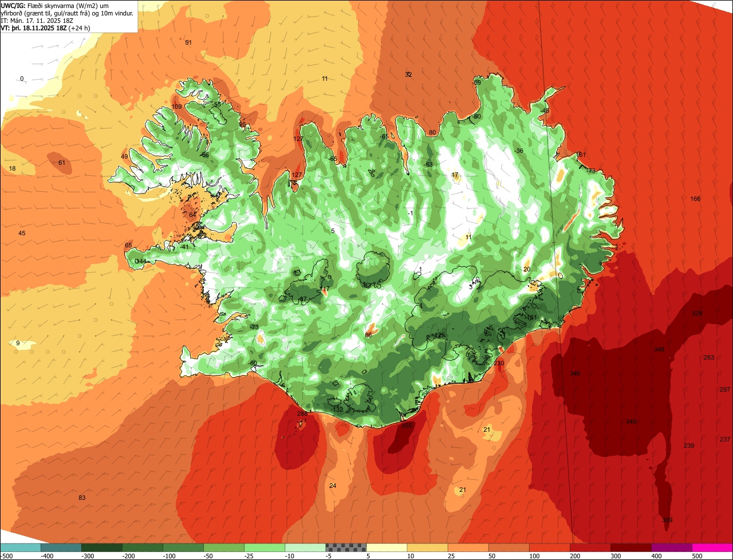Click the flux value '64' in Breiðafjörður bay

(x=192, y=215)
